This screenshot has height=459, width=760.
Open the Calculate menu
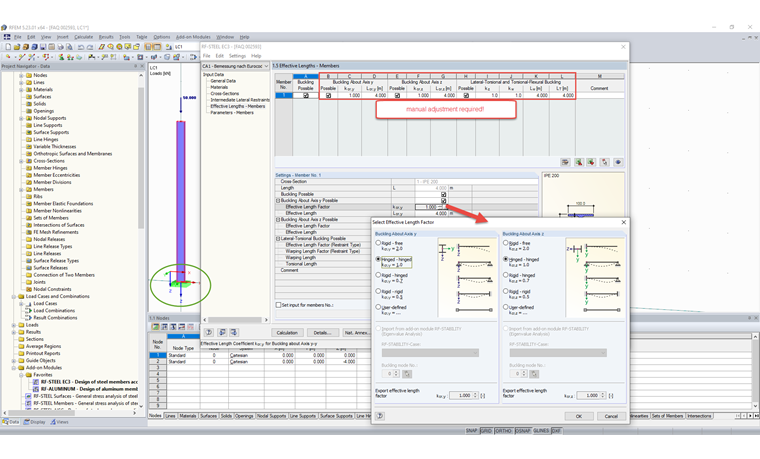coord(83,37)
